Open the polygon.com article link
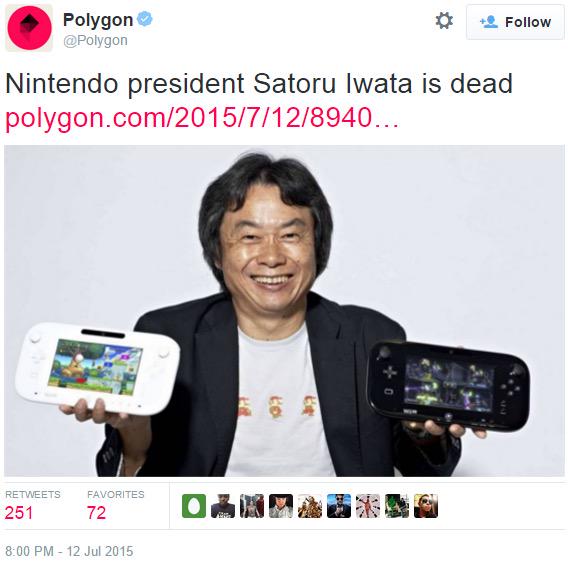The height and width of the screenshot is (562, 568). tap(202, 117)
